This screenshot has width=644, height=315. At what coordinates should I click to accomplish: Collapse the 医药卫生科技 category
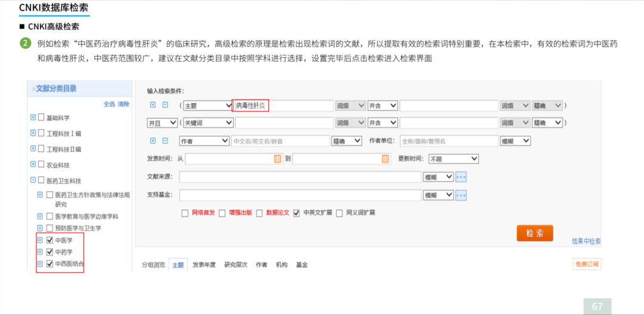pos(33,180)
